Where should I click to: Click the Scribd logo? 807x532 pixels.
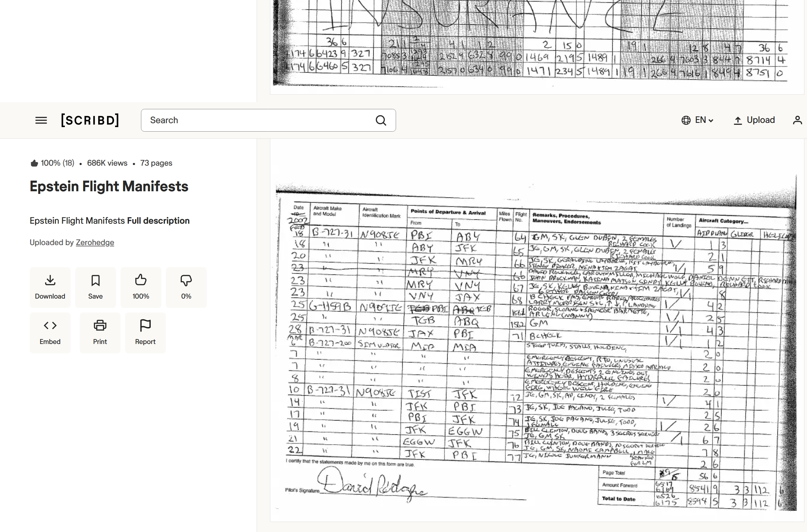coord(90,120)
